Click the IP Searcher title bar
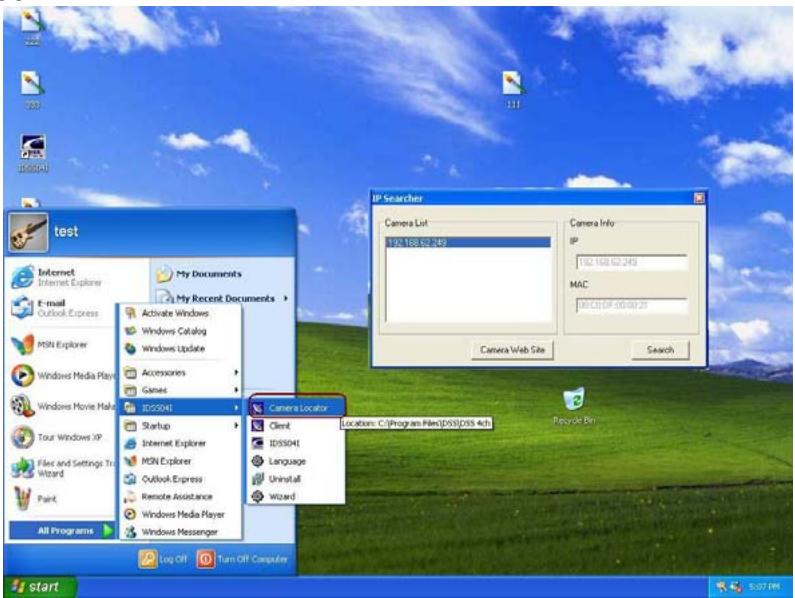The height and width of the screenshot is (598, 795). click(532, 198)
